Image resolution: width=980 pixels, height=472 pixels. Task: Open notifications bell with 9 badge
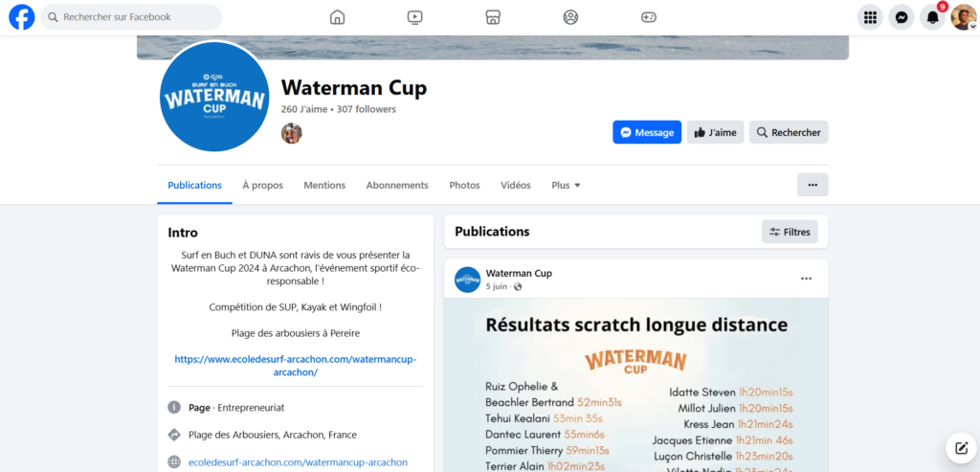pyautogui.click(x=932, y=17)
